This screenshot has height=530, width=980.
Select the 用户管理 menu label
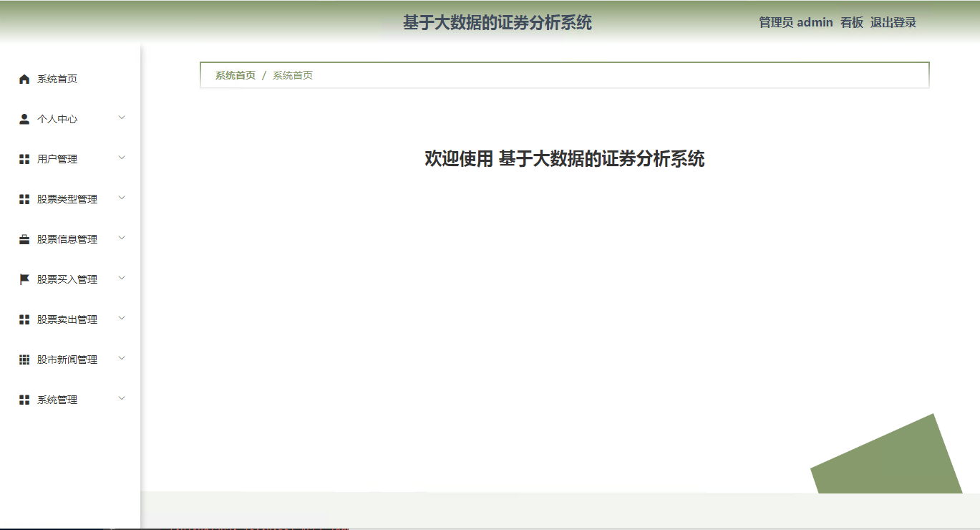pyautogui.click(x=57, y=160)
